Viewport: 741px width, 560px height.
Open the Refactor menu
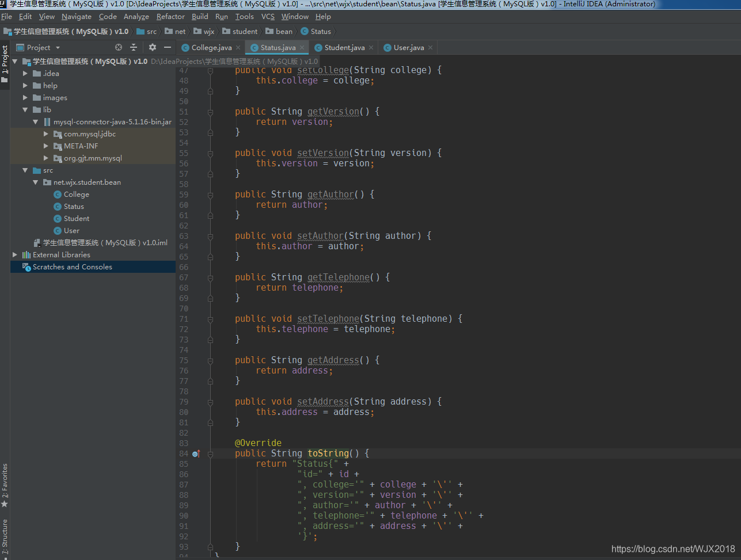[x=170, y=17]
